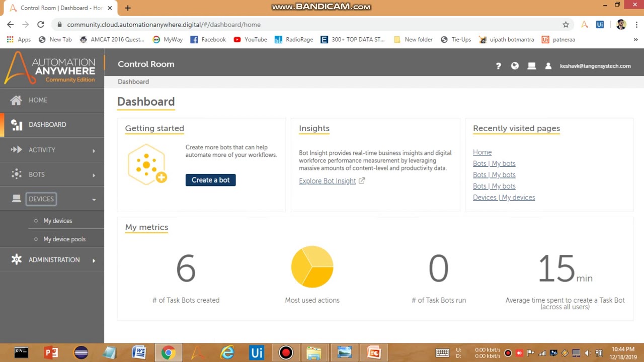
Task: Click the taskbar clock showing 10:44 PM
Action: coord(623,352)
